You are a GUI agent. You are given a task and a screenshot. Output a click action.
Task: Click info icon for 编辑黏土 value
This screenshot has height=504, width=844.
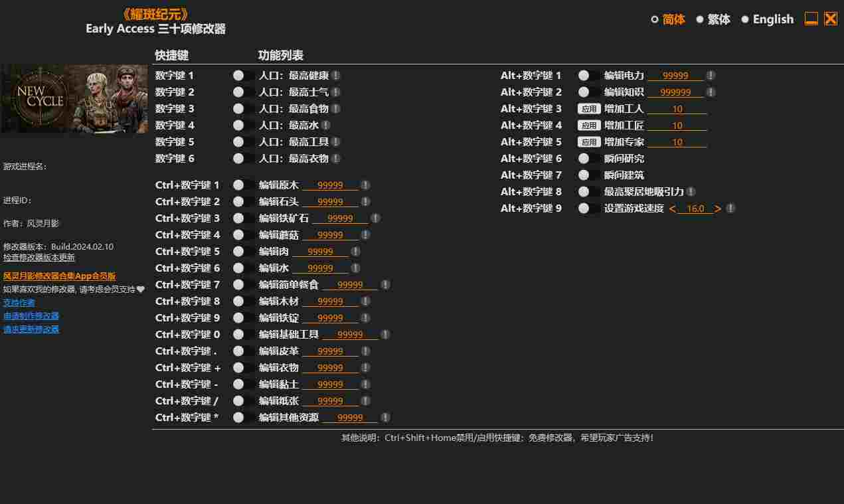pyautogui.click(x=365, y=384)
